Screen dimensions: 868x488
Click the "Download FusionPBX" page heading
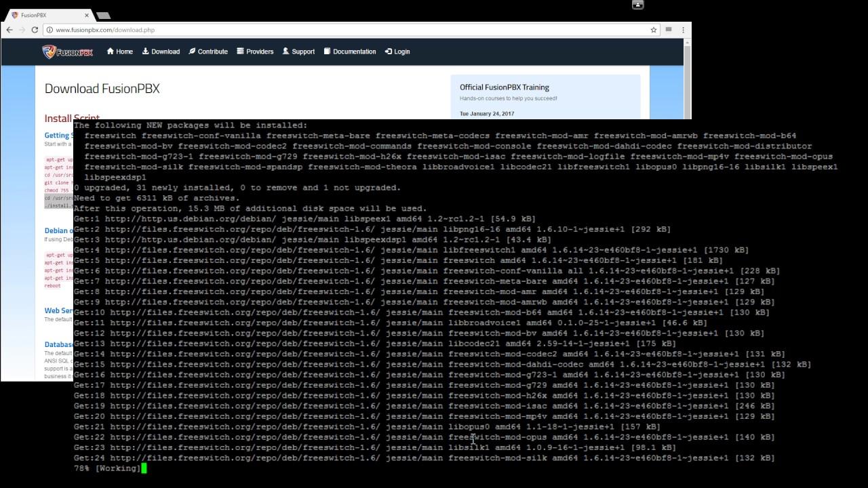[102, 89]
